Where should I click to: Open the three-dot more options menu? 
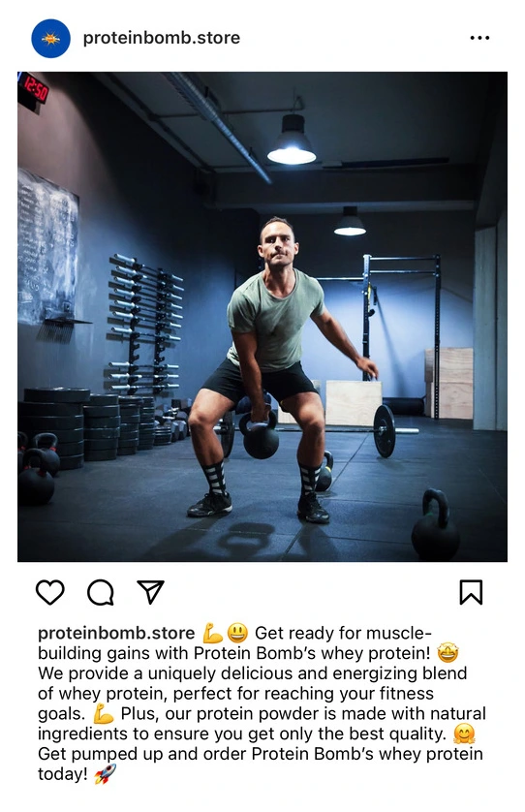479,38
